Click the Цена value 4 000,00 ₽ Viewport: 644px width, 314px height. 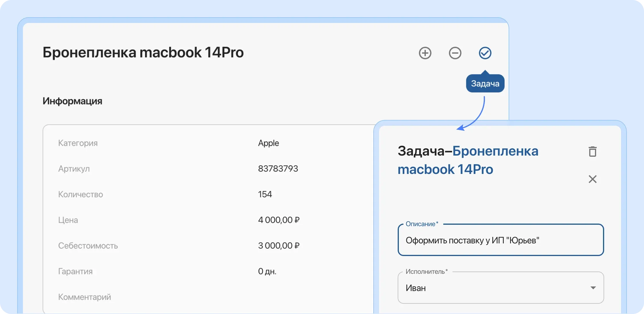(x=279, y=220)
